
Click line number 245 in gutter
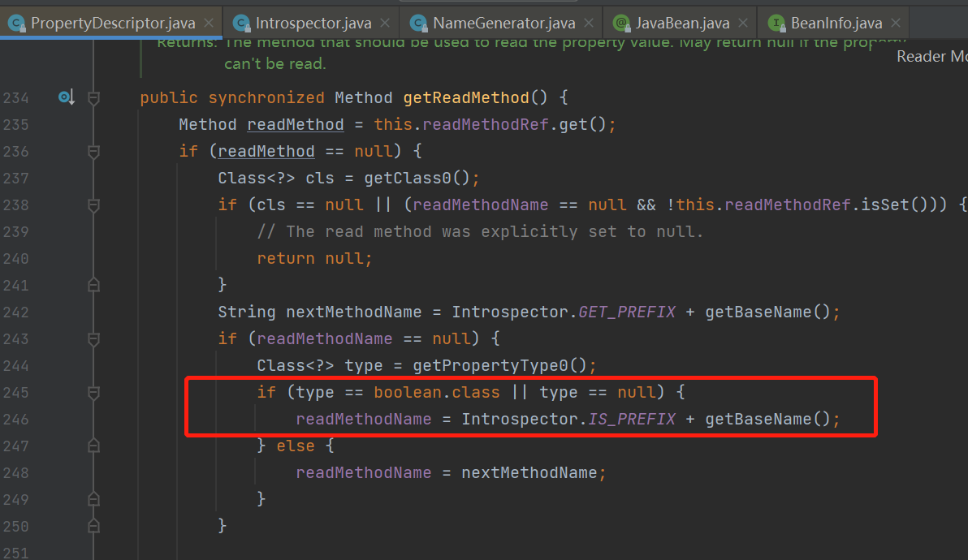[x=16, y=393]
